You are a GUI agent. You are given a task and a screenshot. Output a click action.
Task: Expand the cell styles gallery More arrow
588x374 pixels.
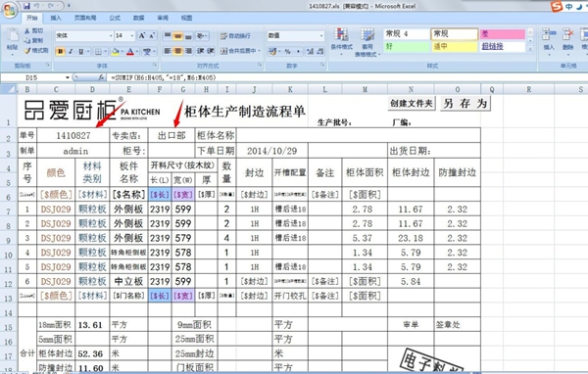(530, 49)
